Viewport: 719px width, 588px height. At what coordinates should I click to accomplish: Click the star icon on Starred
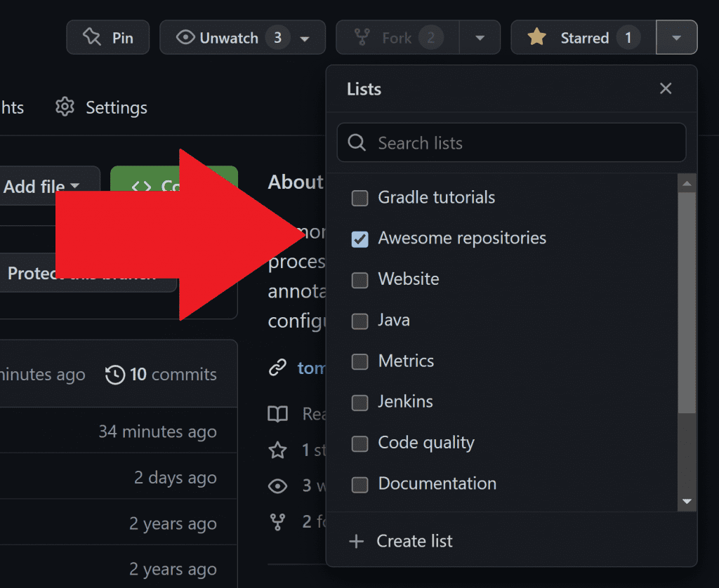coord(537,38)
